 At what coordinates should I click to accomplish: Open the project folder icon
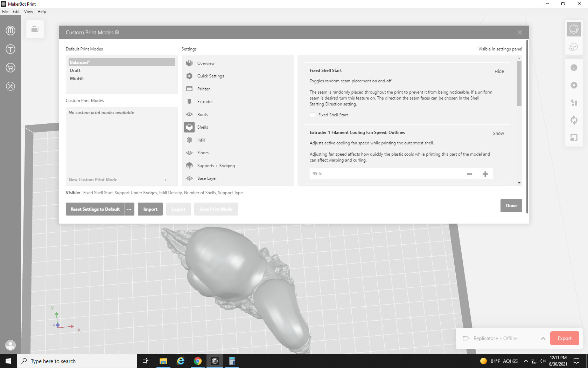click(x=35, y=29)
